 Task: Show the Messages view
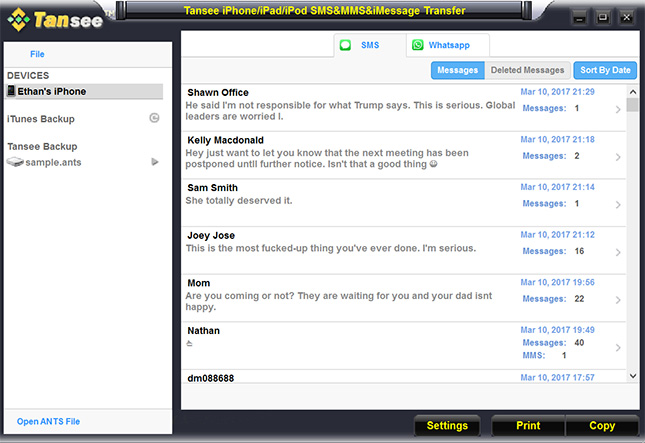click(x=457, y=70)
